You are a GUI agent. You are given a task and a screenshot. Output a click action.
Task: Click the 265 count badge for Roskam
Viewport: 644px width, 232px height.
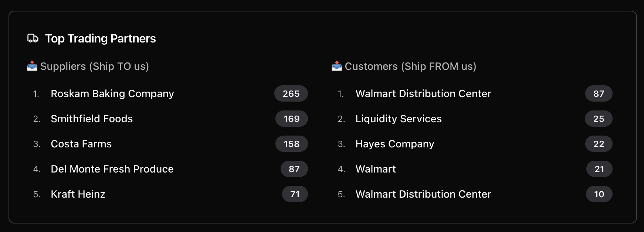tap(291, 94)
